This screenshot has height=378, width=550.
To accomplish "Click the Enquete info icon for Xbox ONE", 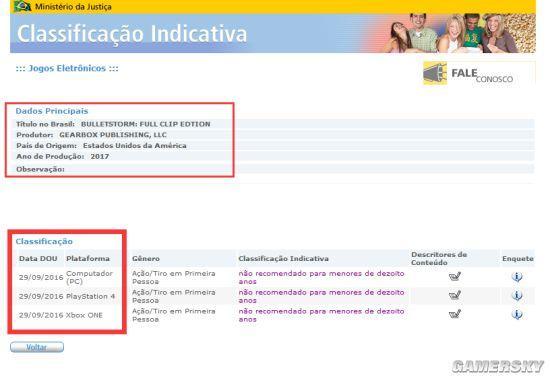I will [517, 315].
